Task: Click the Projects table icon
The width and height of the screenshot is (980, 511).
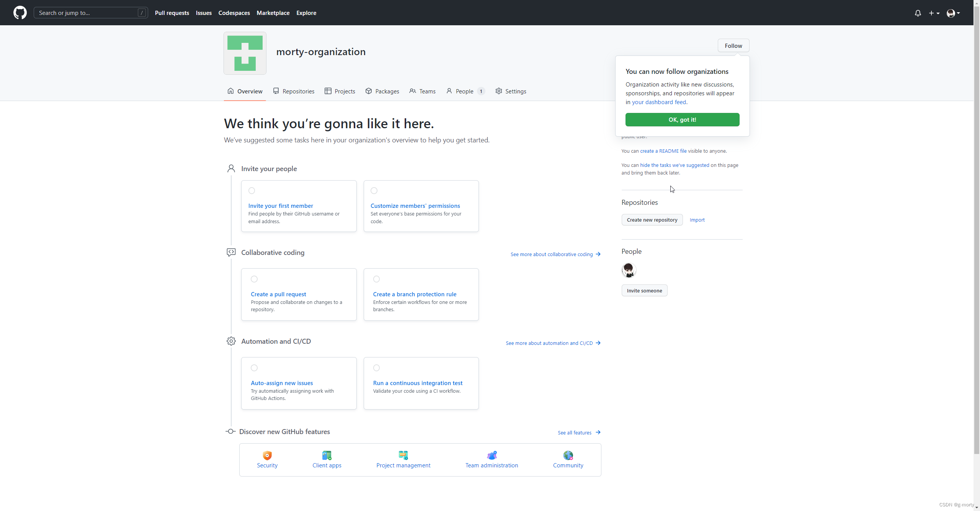Action: click(328, 91)
